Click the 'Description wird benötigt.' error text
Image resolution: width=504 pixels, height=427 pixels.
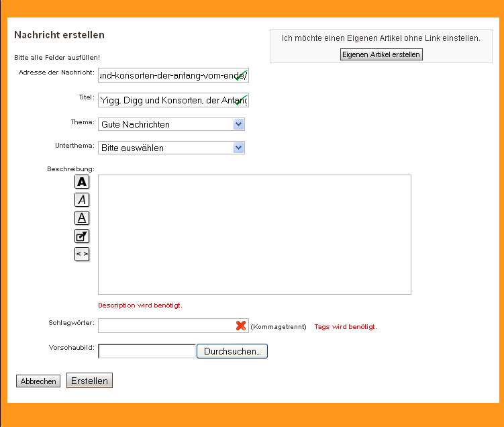click(x=140, y=305)
